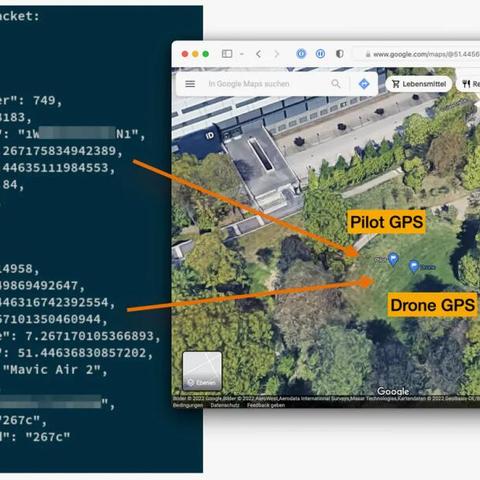Click the magnifier search icon

coord(336,84)
